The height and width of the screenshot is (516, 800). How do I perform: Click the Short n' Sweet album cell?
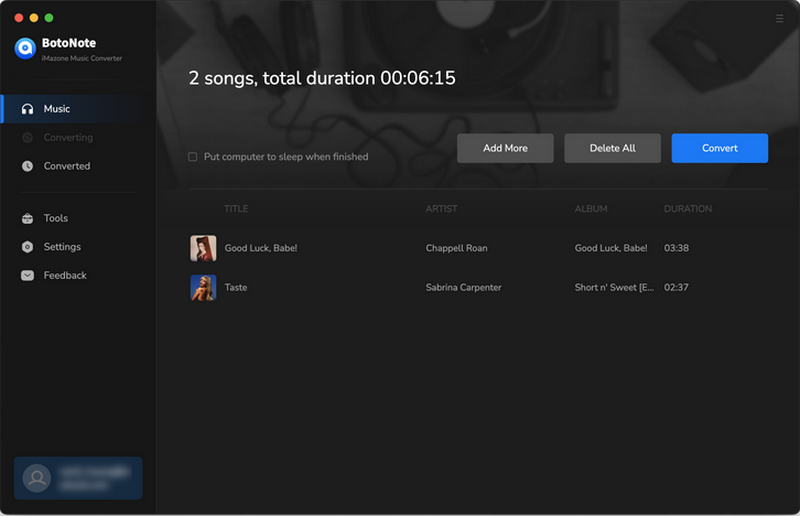614,287
